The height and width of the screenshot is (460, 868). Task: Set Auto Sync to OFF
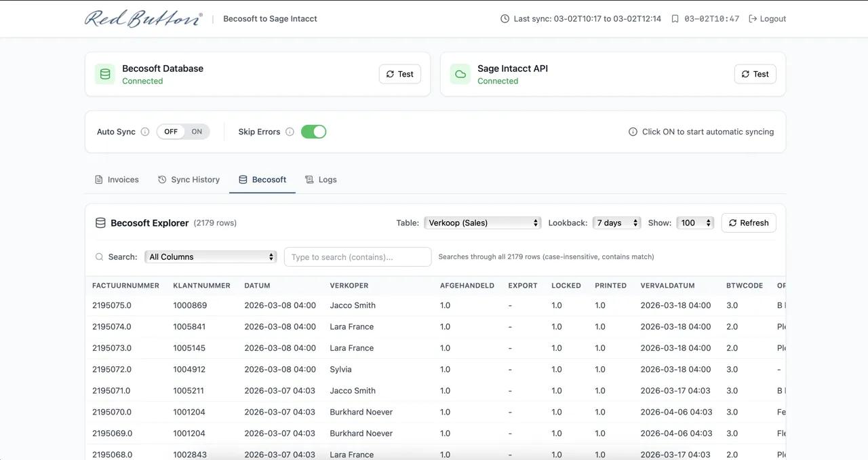(x=171, y=132)
